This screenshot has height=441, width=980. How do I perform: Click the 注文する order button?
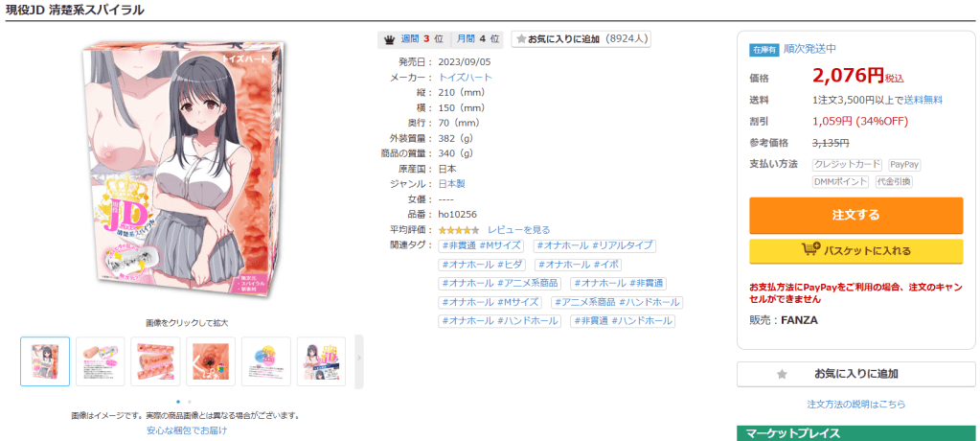tap(855, 215)
